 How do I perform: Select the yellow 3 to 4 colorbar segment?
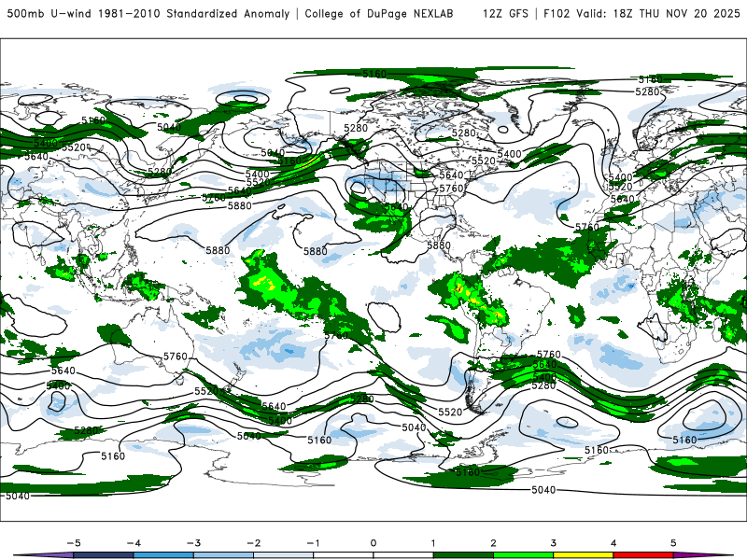pos(584,555)
